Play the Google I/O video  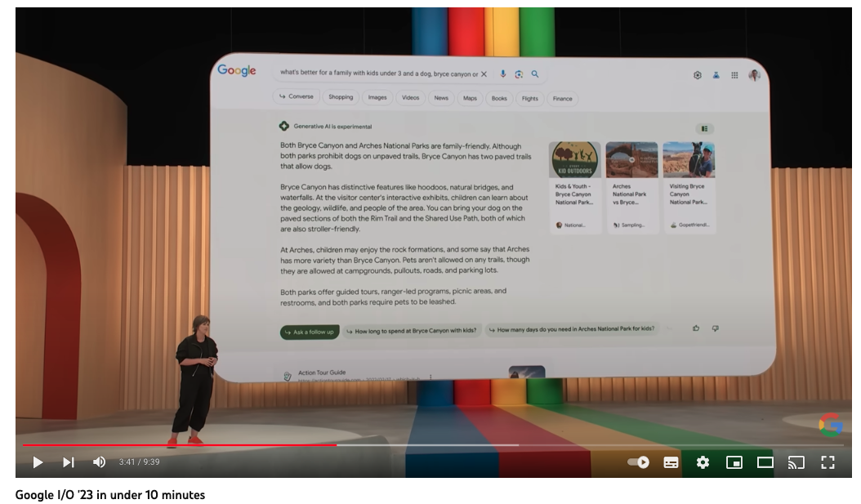click(38, 462)
